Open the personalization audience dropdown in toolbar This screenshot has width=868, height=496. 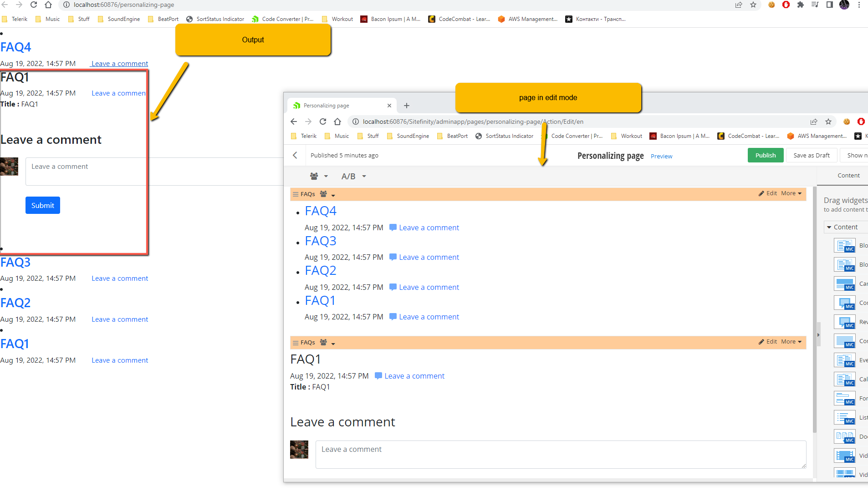[319, 176]
